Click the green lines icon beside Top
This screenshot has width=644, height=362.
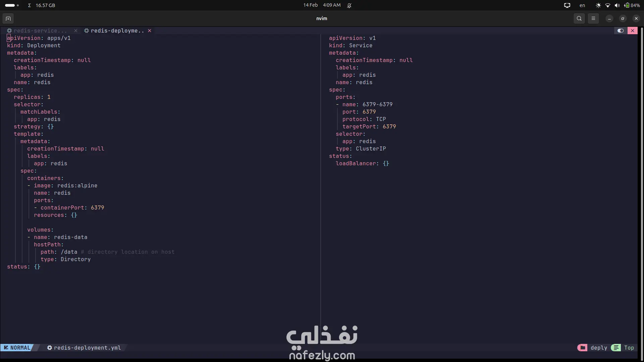point(616,348)
